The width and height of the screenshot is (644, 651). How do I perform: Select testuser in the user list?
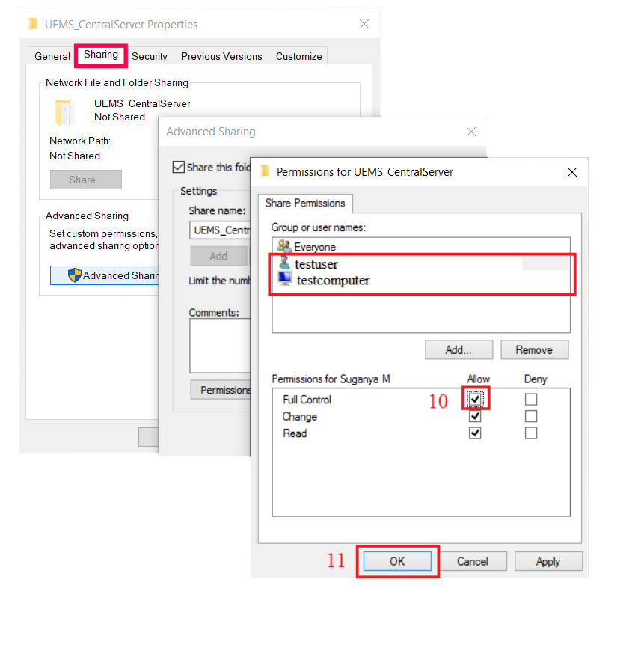316,264
